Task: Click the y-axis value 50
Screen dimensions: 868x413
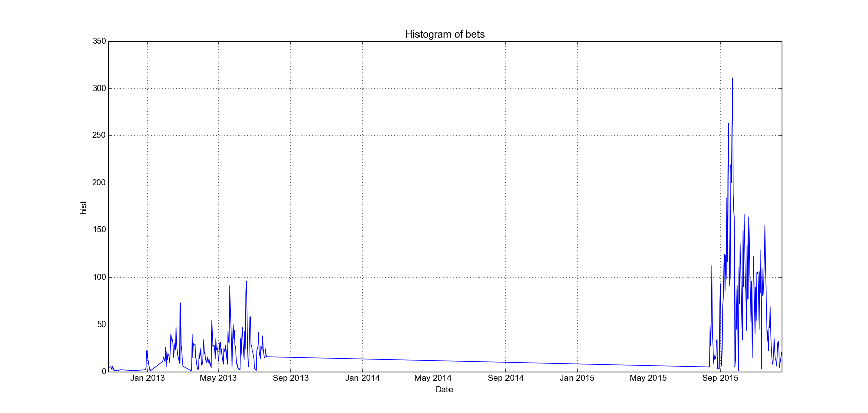Action: [x=102, y=324]
